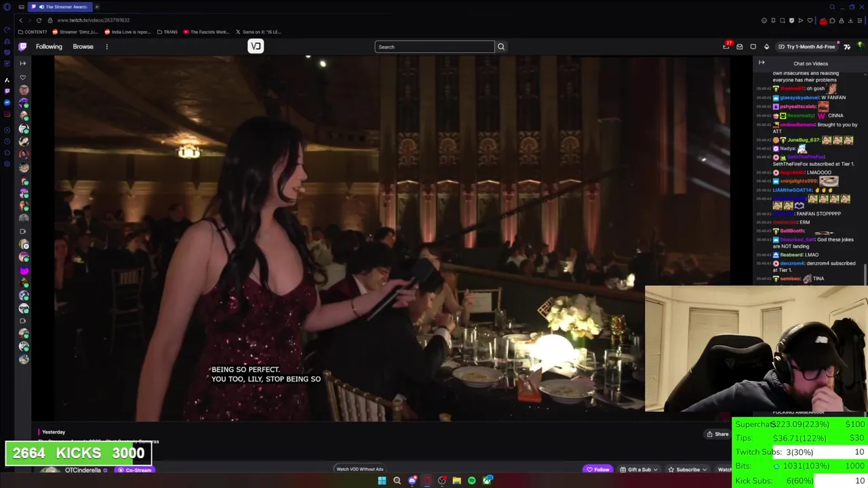The height and width of the screenshot is (488, 868).
Task: Open the CONTENT? bookmarks folder
Action: coord(33,32)
